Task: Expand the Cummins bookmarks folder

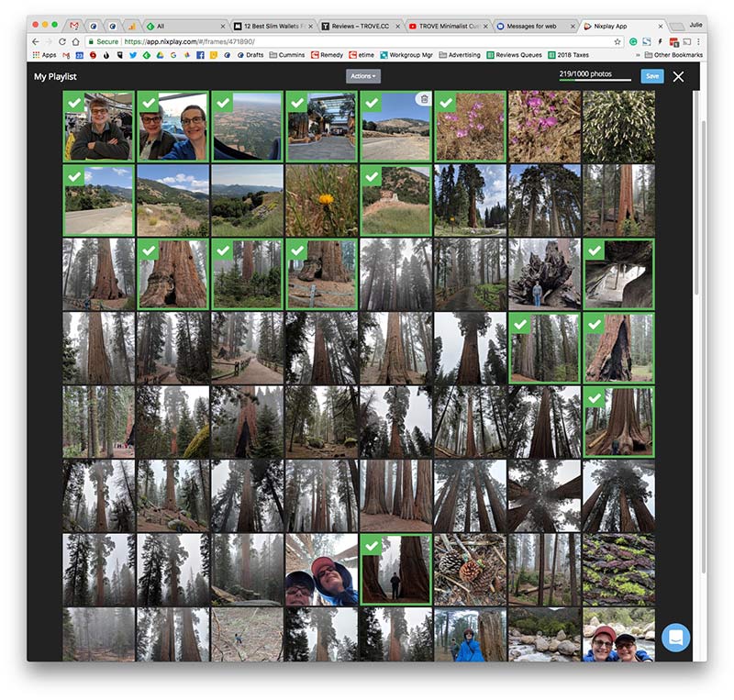Action: [x=286, y=55]
